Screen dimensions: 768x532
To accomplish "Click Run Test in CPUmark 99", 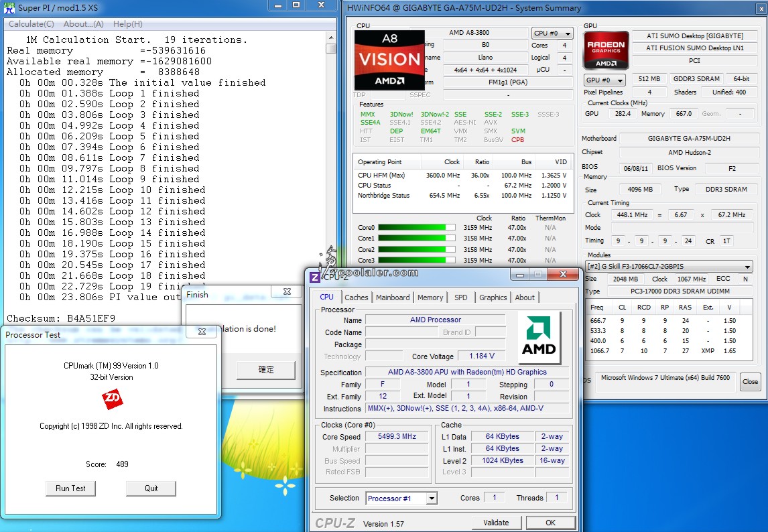I will click(x=70, y=488).
